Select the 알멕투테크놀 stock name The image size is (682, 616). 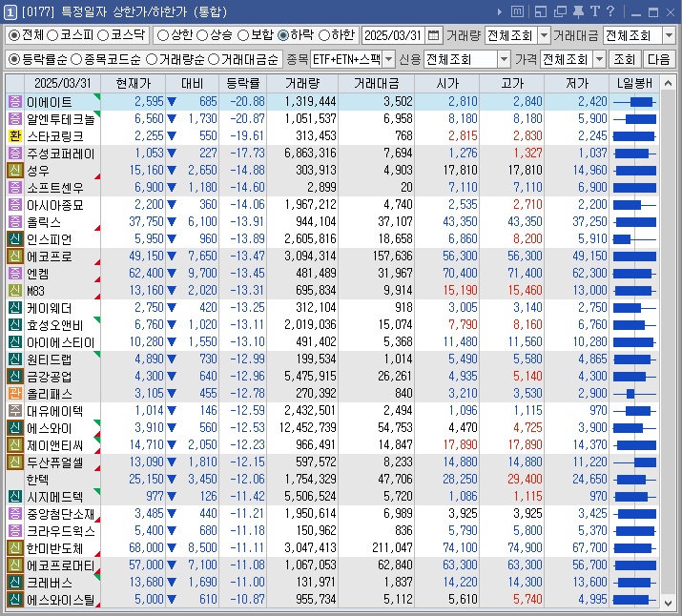click(x=60, y=119)
